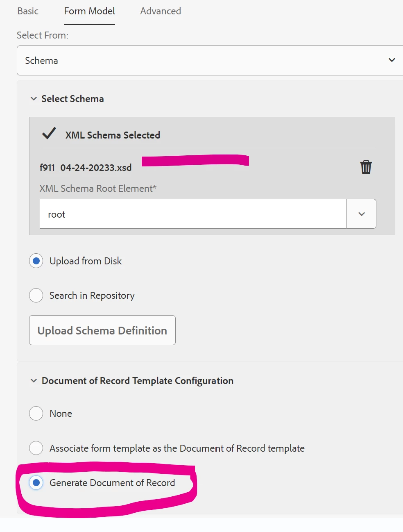Click the XML Schema Selected checkmark icon
Screen dimensions: 403x532
(49, 134)
